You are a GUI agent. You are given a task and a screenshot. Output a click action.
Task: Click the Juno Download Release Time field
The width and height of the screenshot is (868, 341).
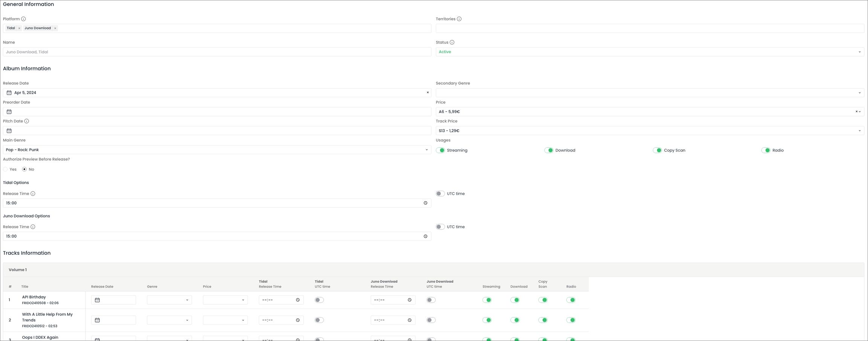click(217, 236)
